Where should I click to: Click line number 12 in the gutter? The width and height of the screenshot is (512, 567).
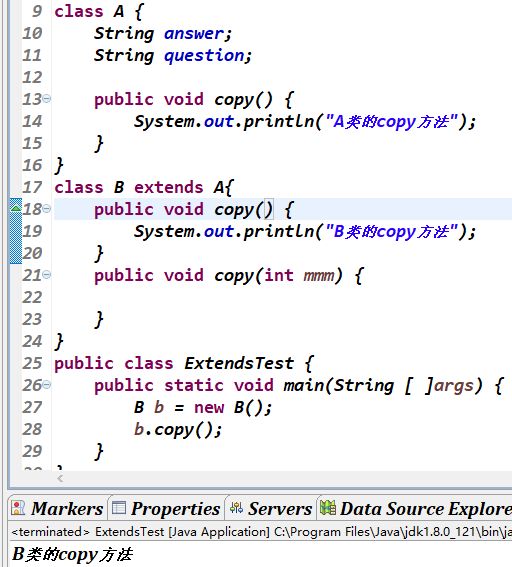[32, 77]
